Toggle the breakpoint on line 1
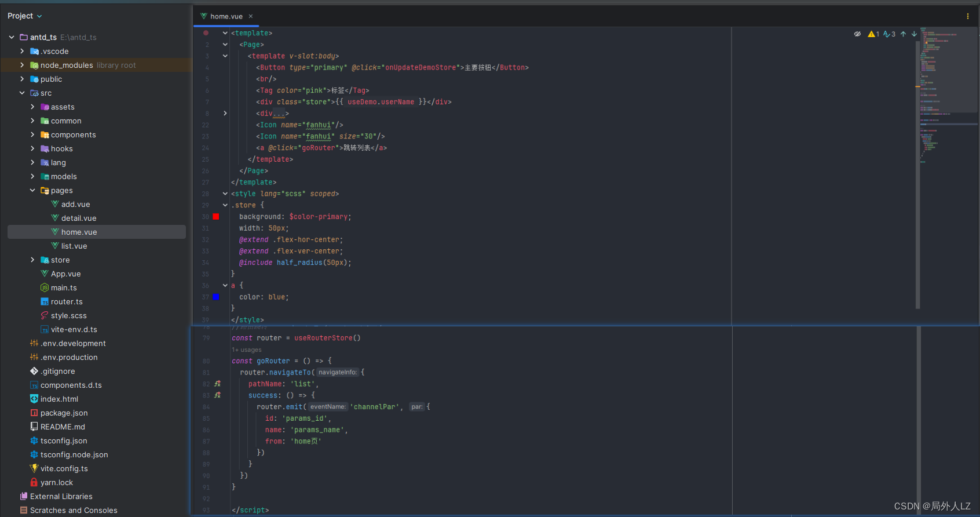The height and width of the screenshot is (517, 980). 206,33
